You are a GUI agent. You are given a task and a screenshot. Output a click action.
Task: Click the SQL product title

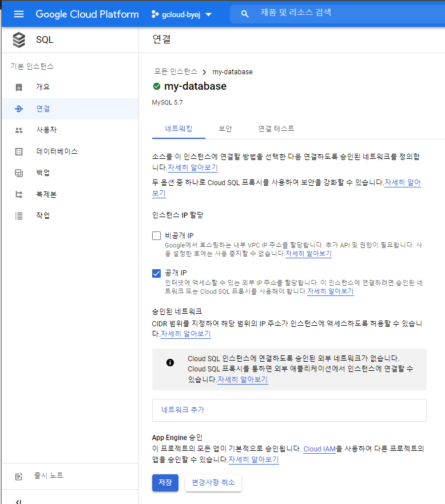click(45, 40)
